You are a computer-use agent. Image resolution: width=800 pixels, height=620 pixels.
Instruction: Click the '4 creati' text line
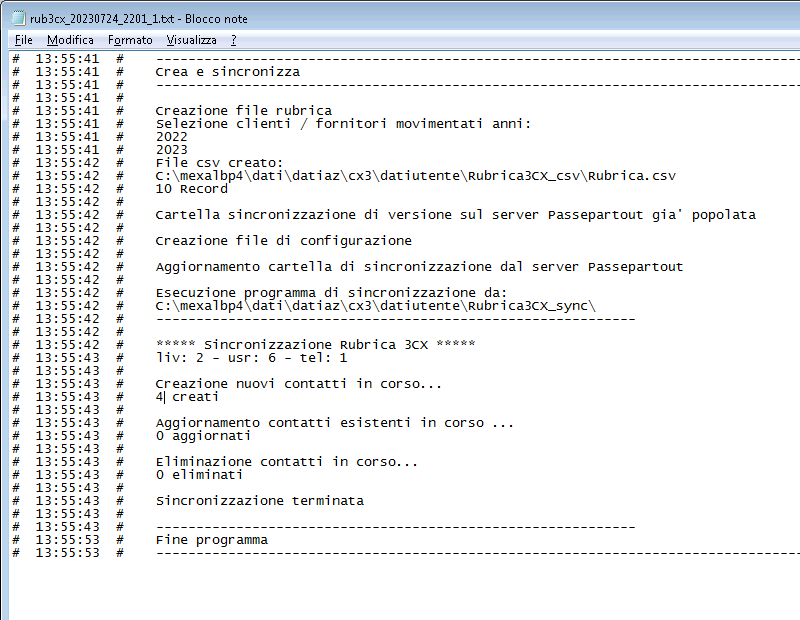pos(186,397)
